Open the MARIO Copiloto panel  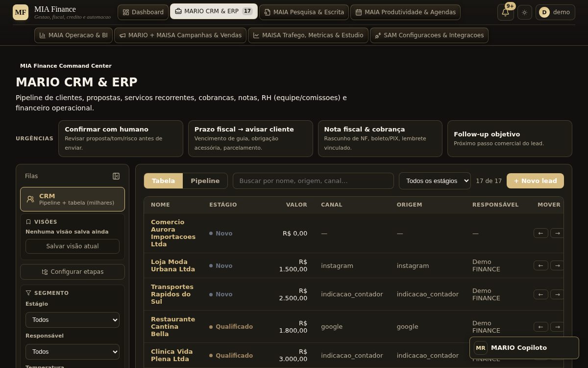pos(524,348)
